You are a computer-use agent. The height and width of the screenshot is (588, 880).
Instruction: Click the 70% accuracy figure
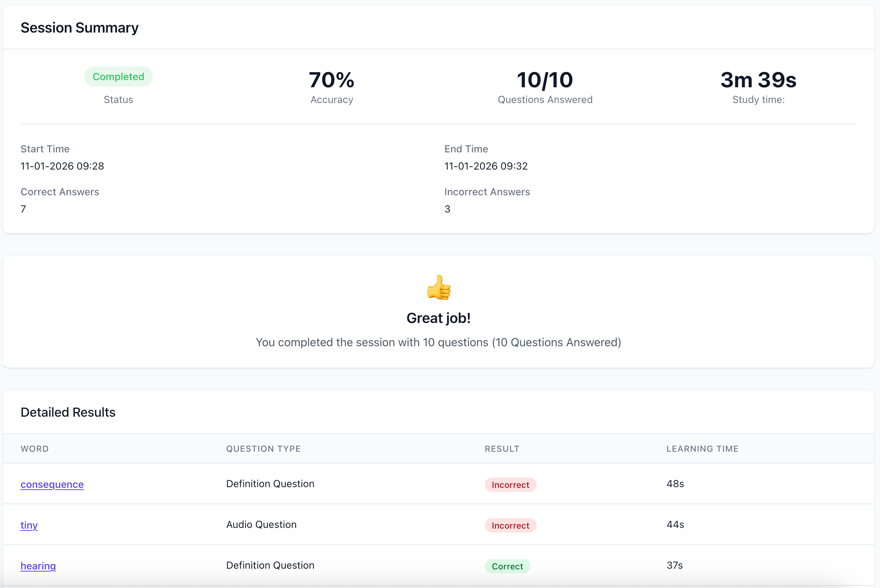[332, 80]
